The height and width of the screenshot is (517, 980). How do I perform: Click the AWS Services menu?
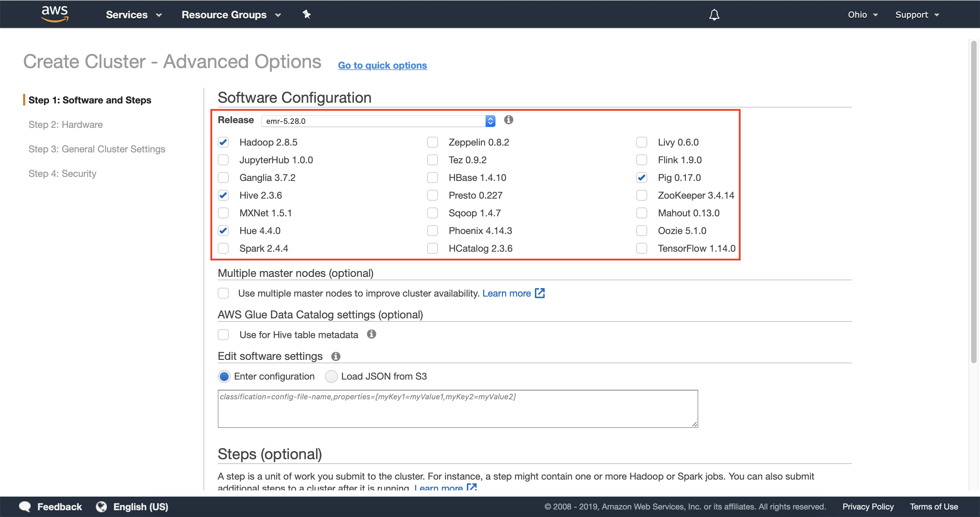coord(128,14)
